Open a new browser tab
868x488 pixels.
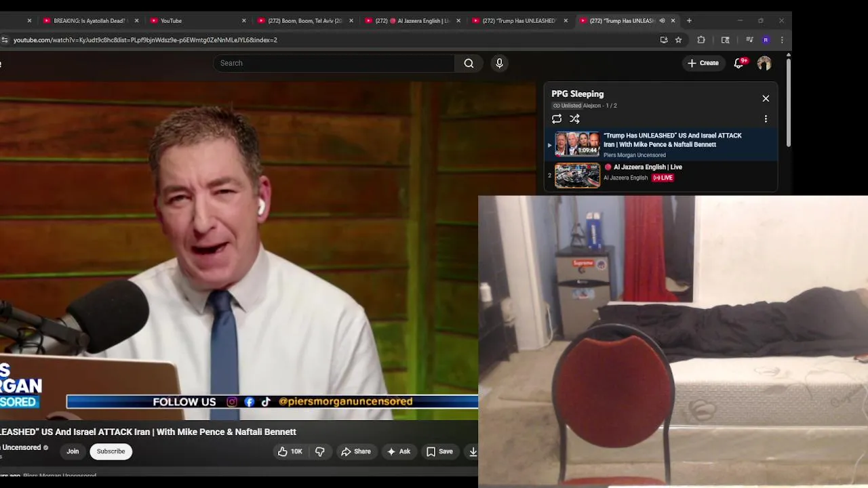click(689, 20)
